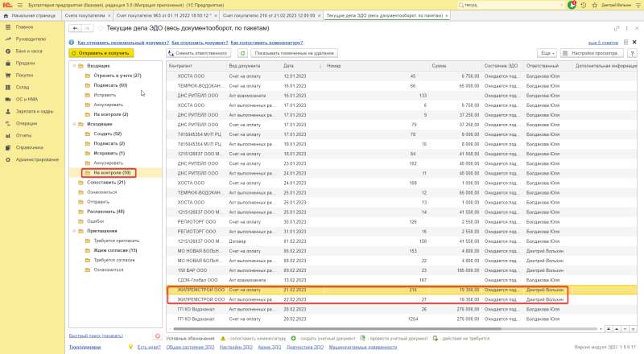Refresh the document list
Screen dimensions: 644x354
click(x=243, y=53)
